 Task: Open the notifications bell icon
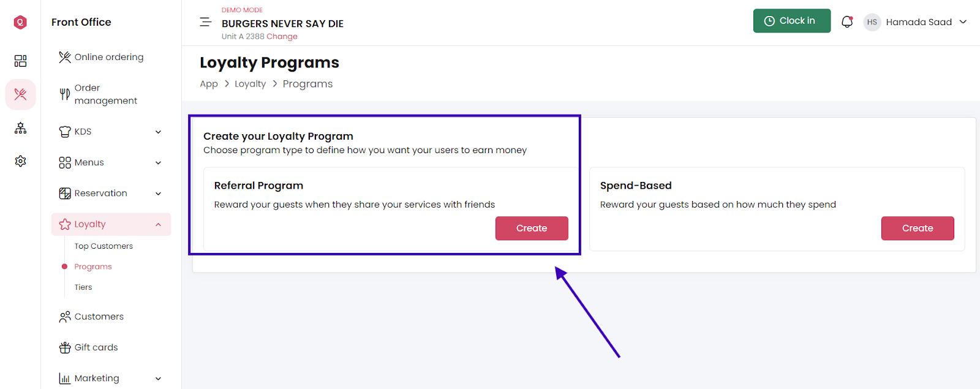847,22
